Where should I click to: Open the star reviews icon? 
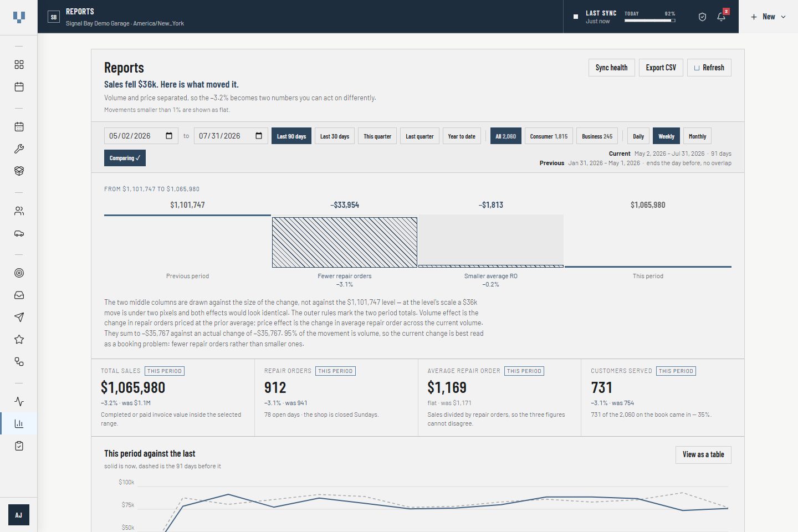click(19, 340)
